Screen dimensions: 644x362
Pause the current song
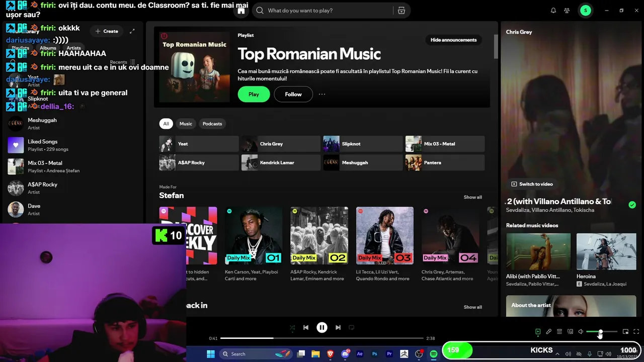[322, 327]
